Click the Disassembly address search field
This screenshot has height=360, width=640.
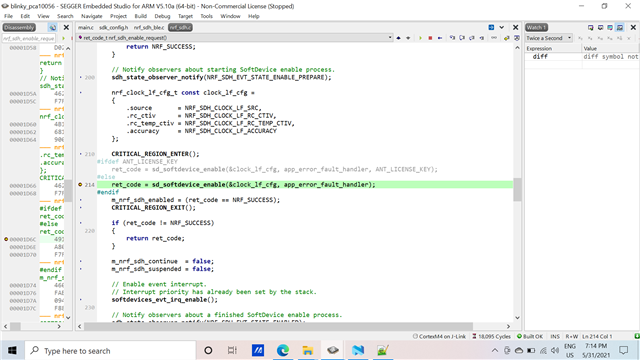click(29, 38)
